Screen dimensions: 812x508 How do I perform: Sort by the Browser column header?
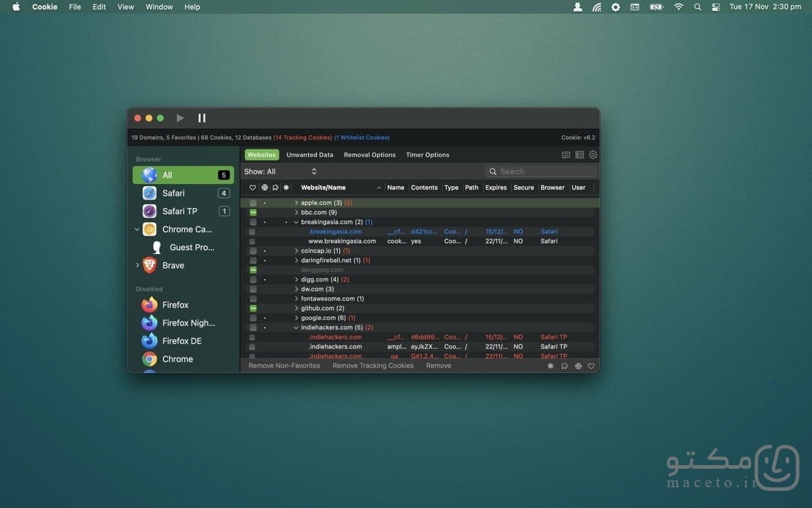pyautogui.click(x=552, y=188)
